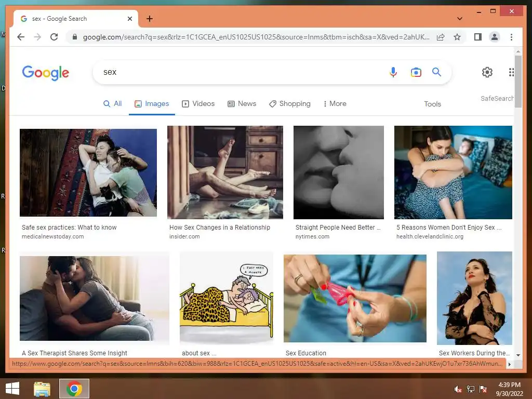This screenshot has height=399, width=532.
Task: Bookmark this tab with the star icon
Action: pos(457,37)
